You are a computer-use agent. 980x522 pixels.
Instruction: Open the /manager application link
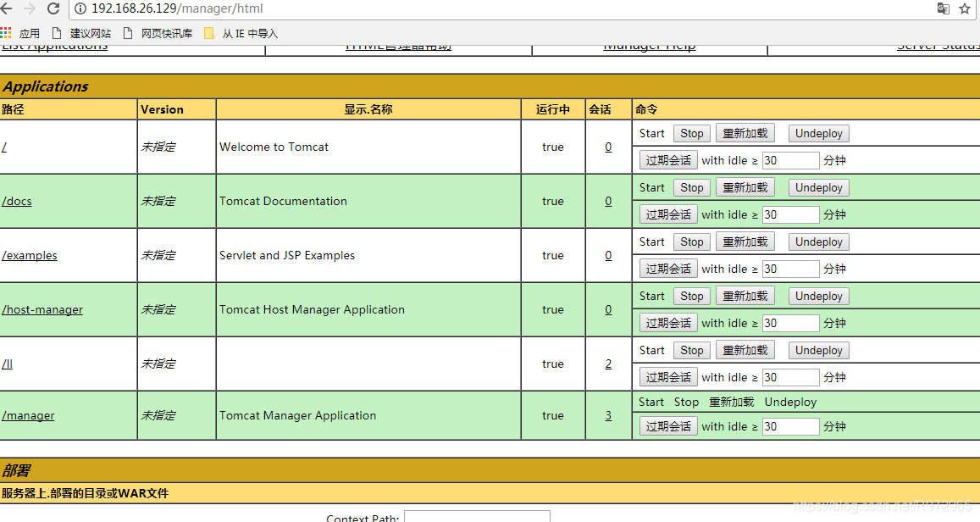28,416
